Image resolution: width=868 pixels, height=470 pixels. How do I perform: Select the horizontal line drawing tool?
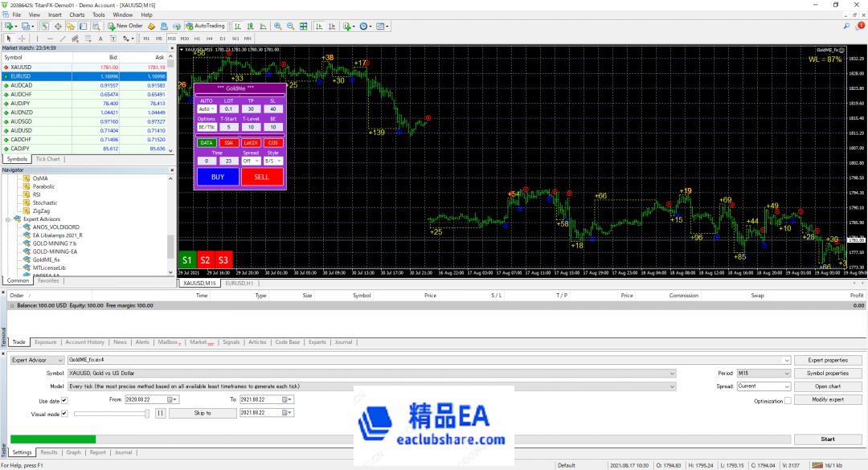click(x=50, y=39)
